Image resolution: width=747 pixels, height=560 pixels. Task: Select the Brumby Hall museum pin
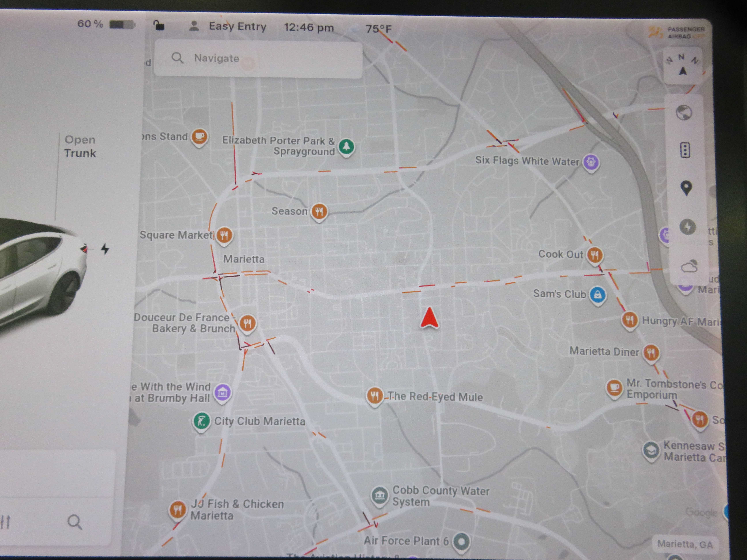222,393
